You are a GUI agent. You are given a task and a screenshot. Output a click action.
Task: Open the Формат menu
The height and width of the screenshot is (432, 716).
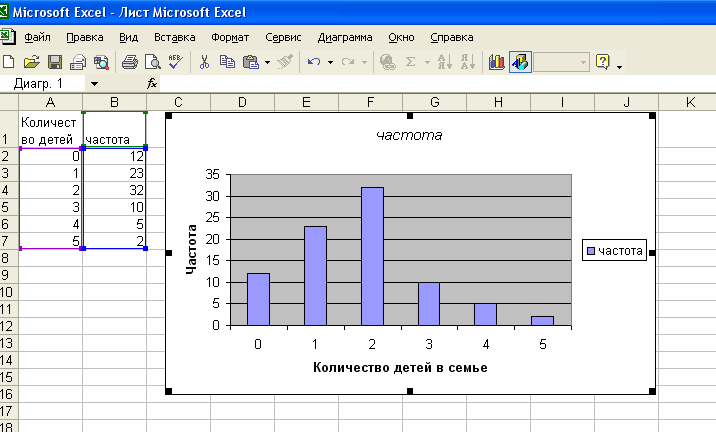pyautogui.click(x=230, y=37)
